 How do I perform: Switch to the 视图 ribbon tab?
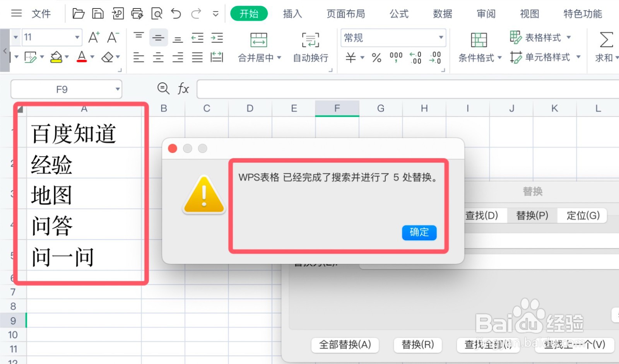[x=530, y=14]
